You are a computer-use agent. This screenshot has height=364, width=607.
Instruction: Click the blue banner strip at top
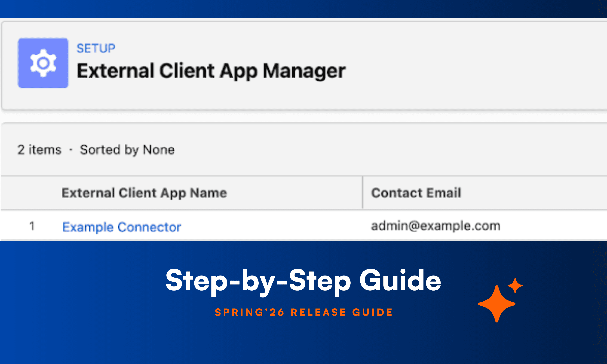[303, 9]
